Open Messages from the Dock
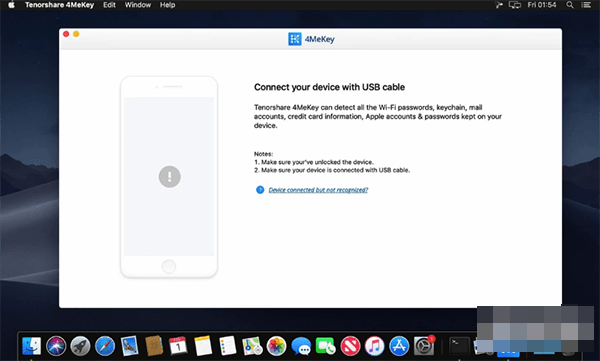The width and height of the screenshot is (600, 361). coord(301,346)
